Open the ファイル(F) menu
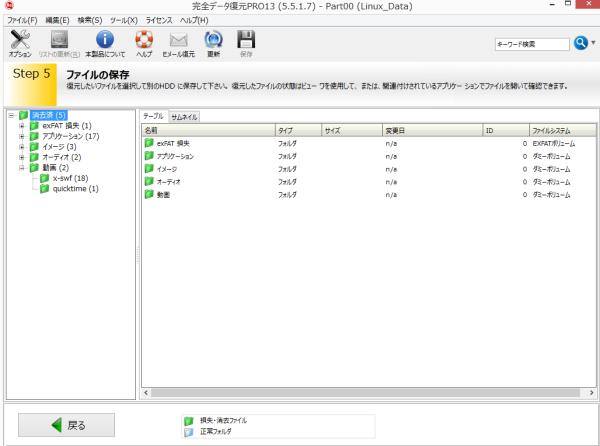Screen dimensions: 600x446 click(20, 19)
